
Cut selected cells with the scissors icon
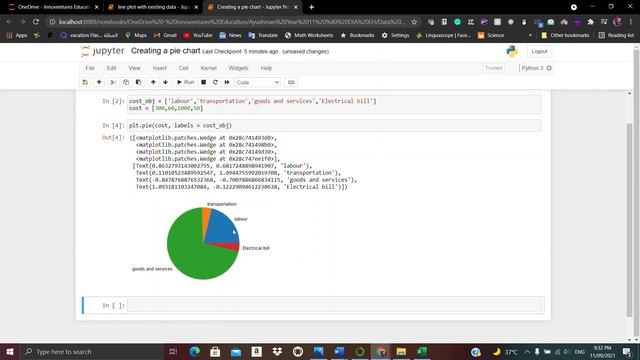[x=113, y=82]
